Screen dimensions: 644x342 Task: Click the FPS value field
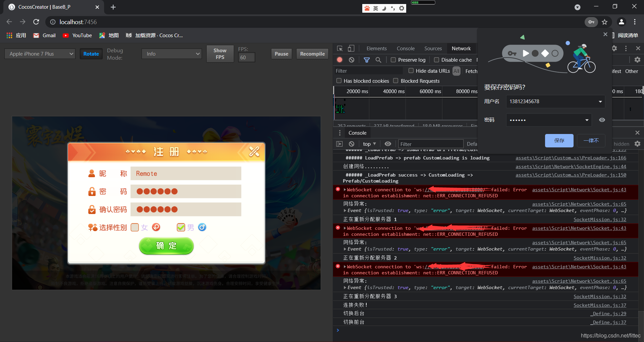(x=247, y=57)
